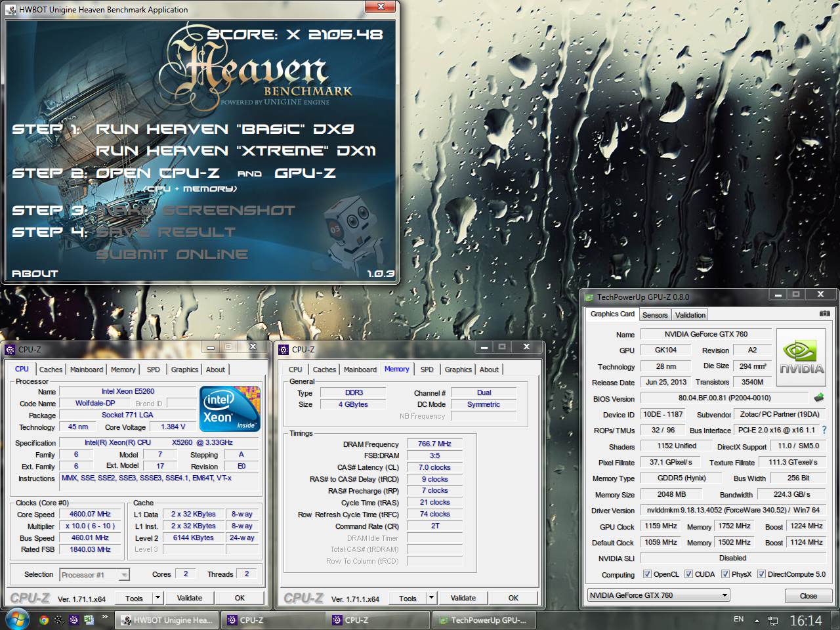The height and width of the screenshot is (630, 840).
Task: Open the GPU-Z screenshot camera icon
Action: (x=824, y=314)
